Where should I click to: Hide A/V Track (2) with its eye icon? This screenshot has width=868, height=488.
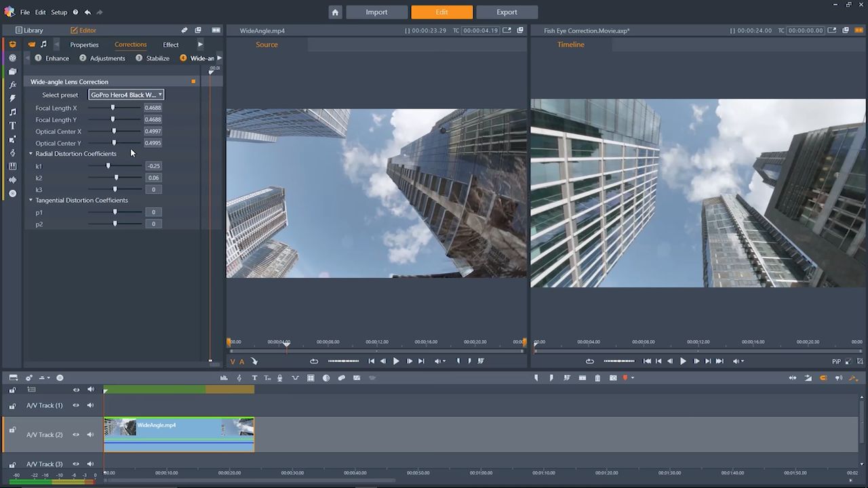(x=76, y=434)
